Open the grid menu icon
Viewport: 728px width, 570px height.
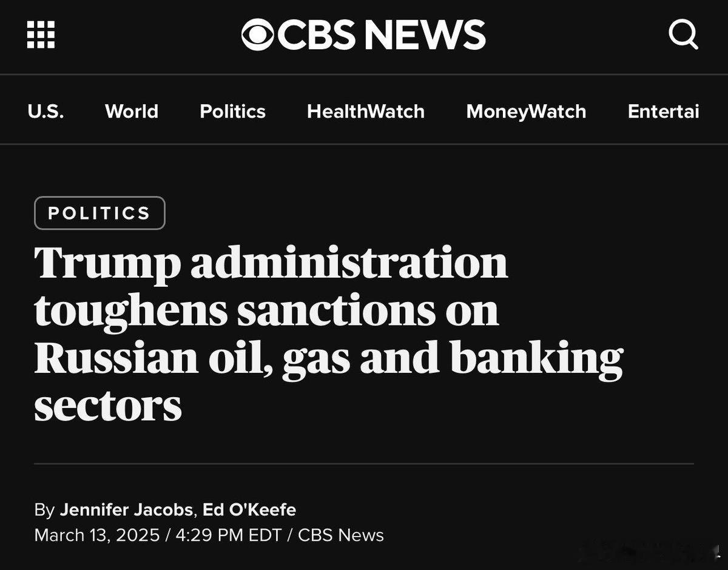41,35
